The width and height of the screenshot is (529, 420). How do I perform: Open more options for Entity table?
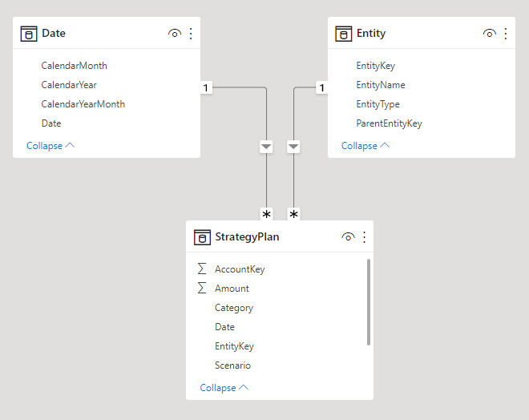506,34
